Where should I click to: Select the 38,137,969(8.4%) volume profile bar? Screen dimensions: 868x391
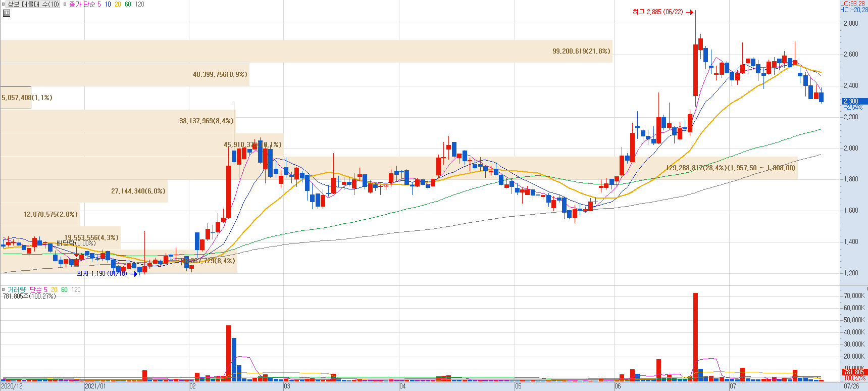tap(117, 121)
